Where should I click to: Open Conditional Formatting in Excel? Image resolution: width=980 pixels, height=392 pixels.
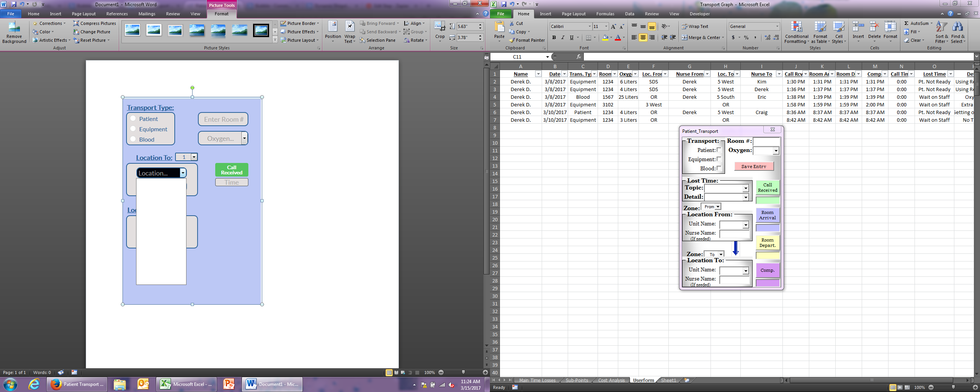click(797, 33)
